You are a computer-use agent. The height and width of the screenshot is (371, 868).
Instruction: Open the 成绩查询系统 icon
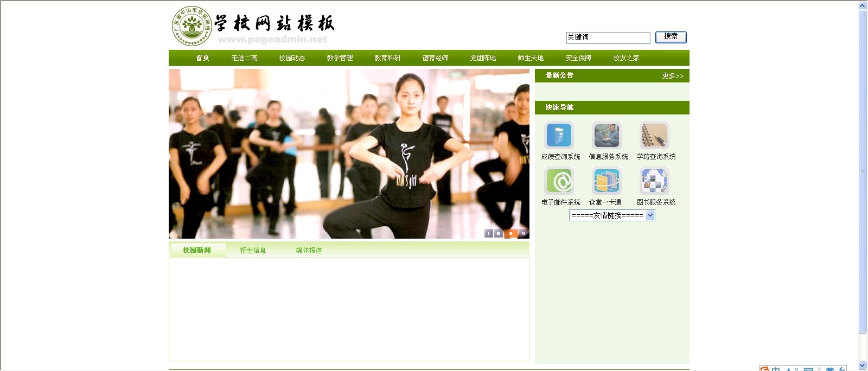559,136
